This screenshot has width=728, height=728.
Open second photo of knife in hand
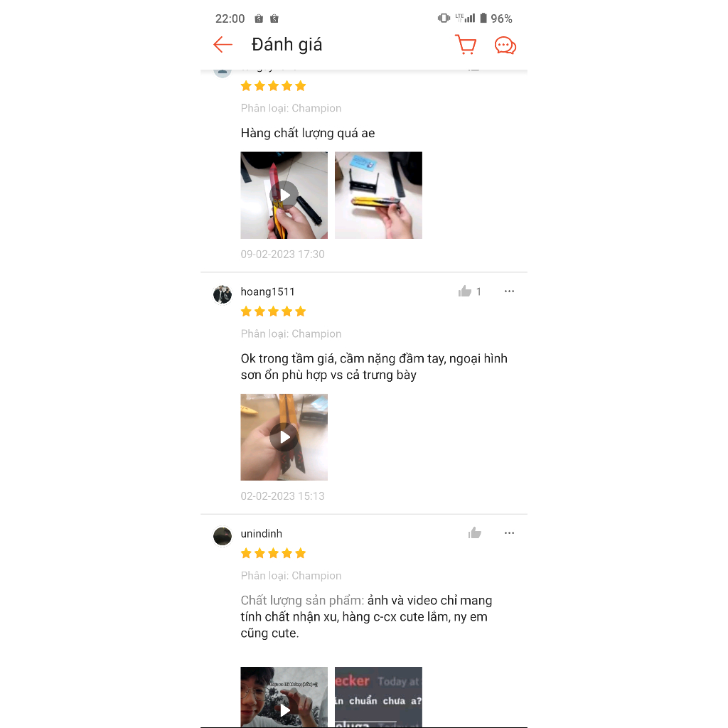tap(378, 195)
